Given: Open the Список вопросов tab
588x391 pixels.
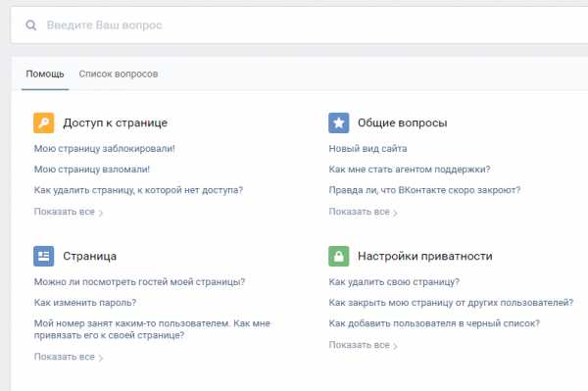Looking at the screenshot, I should (119, 73).
